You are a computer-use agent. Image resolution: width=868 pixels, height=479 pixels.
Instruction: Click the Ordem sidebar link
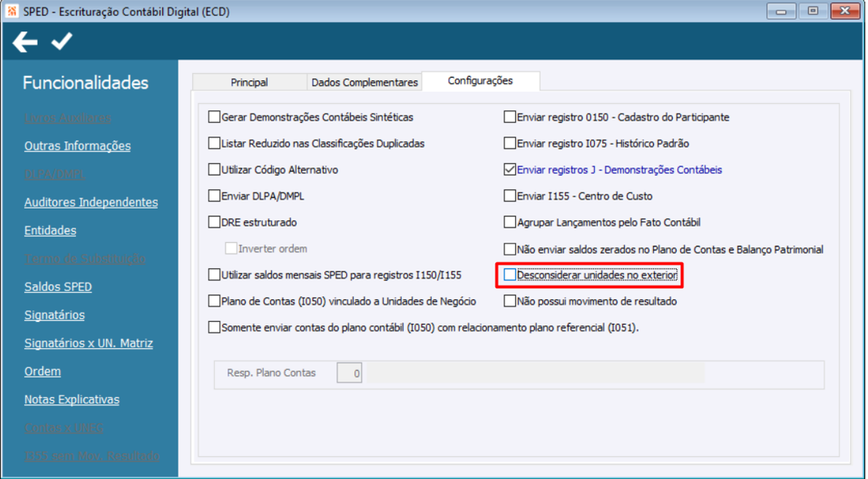pos(42,371)
